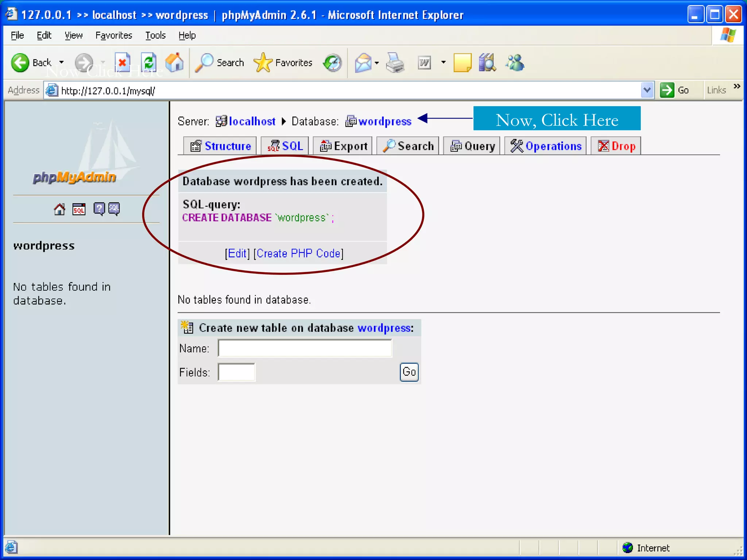This screenshot has height=560, width=747.
Task: Click the browser Home toolbar icon
Action: (x=174, y=63)
